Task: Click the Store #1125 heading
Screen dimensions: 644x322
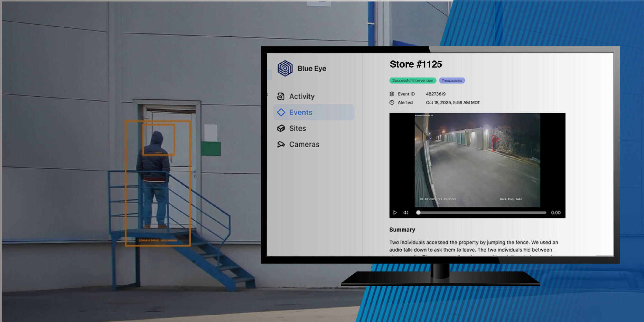Action: pyautogui.click(x=415, y=64)
